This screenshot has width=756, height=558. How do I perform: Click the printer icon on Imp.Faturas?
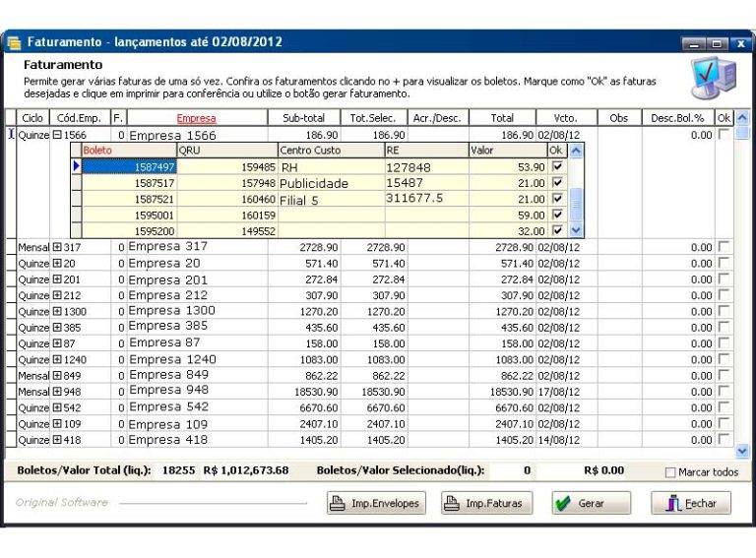pyautogui.click(x=452, y=504)
